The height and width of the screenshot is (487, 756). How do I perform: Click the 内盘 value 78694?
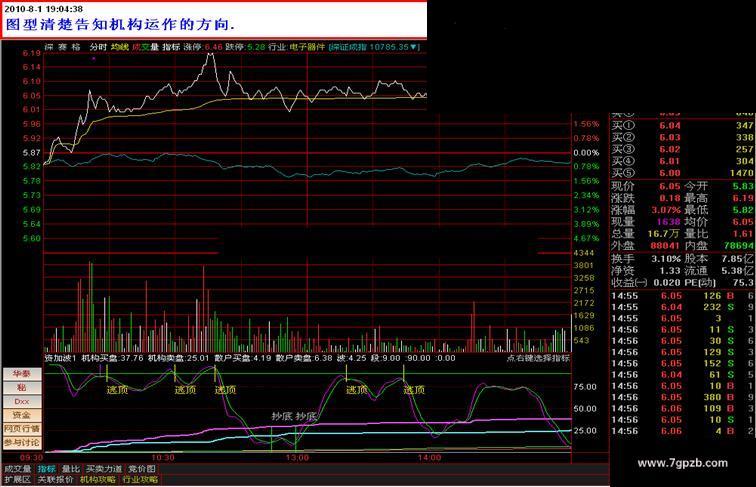point(739,245)
